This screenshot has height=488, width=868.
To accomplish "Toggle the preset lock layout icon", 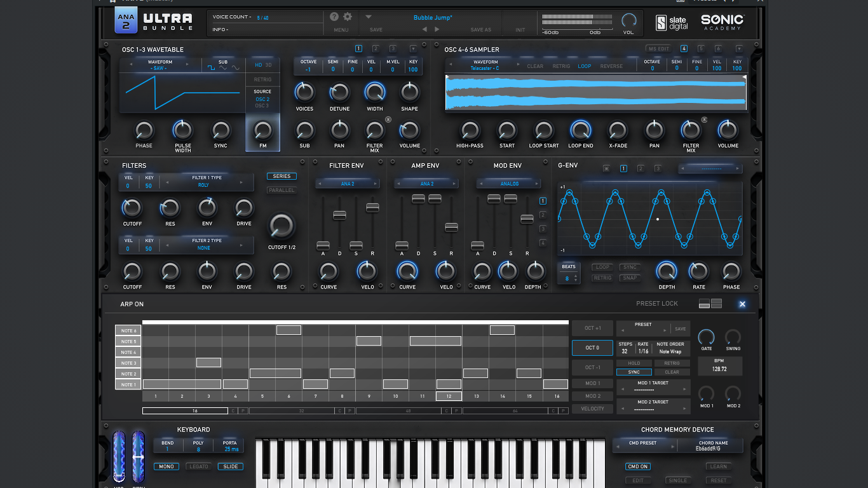I will (710, 304).
